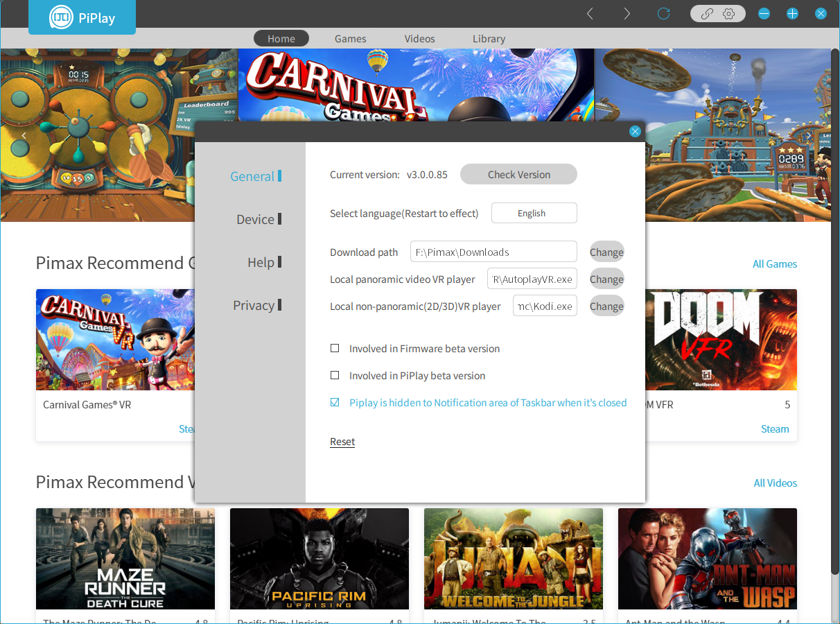
Task: Maximize the PiPlay window
Action: pos(792,14)
